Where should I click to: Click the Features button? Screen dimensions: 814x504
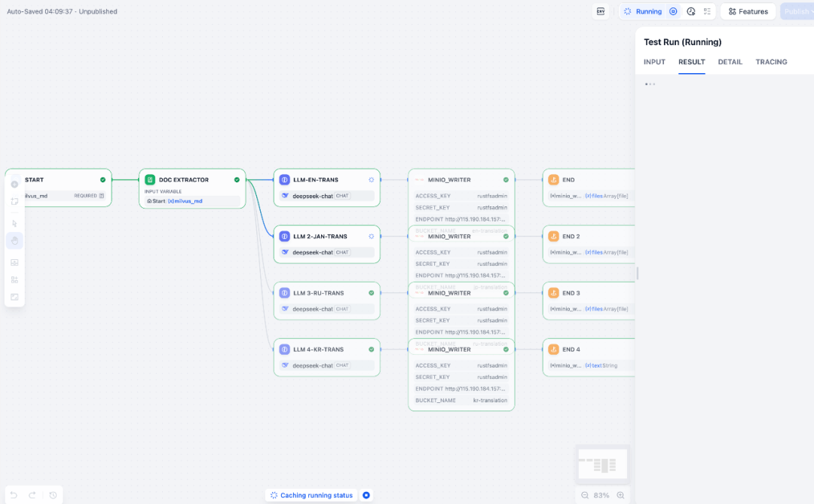pyautogui.click(x=748, y=11)
